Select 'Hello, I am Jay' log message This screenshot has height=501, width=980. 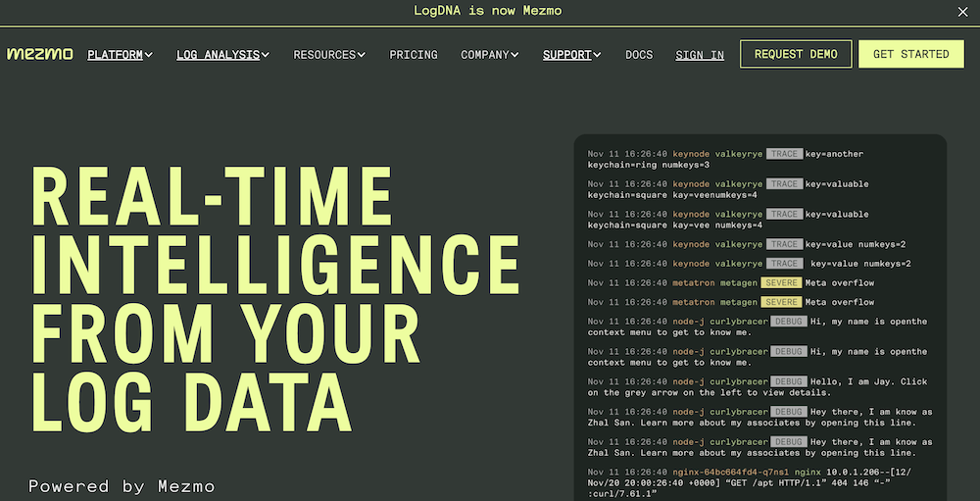(758, 387)
